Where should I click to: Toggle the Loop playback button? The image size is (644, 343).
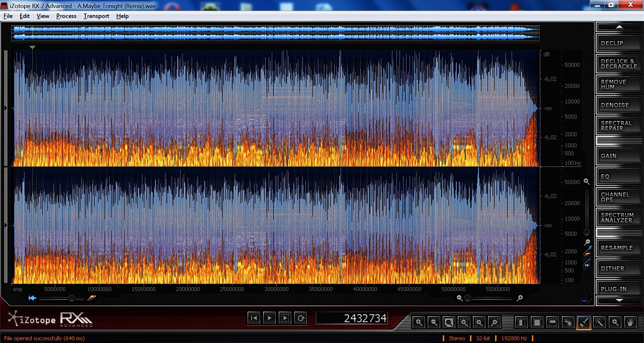coord(301,318)
